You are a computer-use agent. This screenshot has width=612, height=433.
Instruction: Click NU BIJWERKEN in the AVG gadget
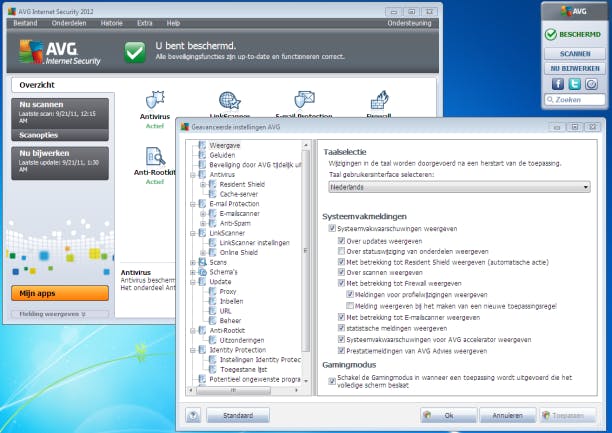(575, 68)
